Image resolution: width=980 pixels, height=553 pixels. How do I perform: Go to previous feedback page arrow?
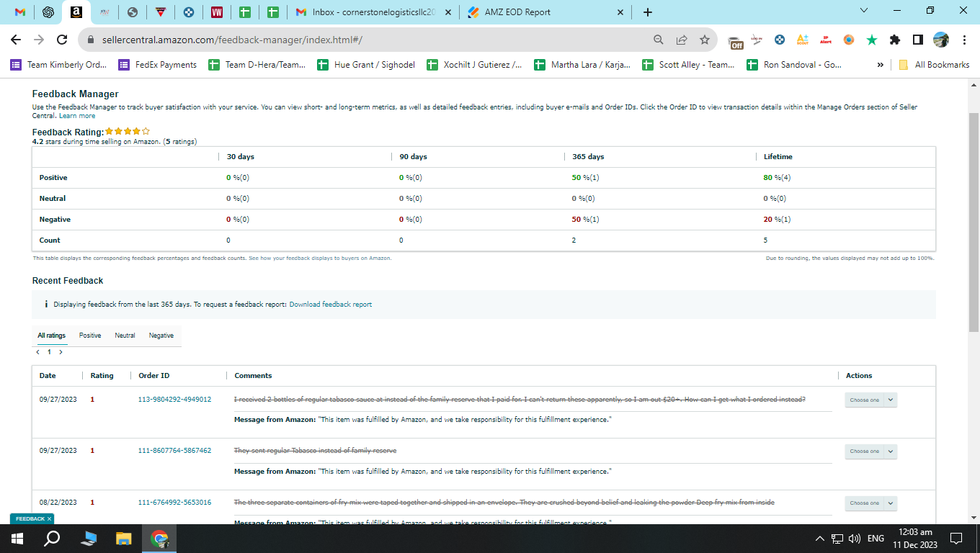click(x=38, y=352)
